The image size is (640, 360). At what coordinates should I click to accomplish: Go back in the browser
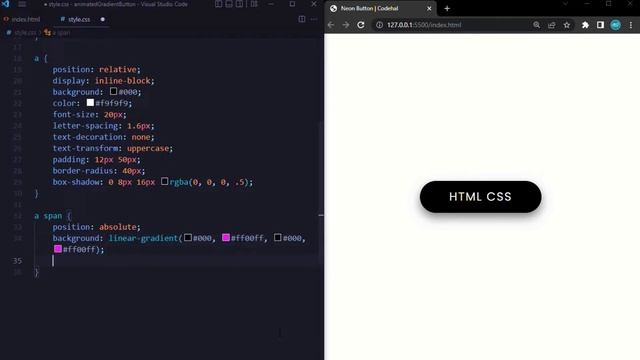point(331,25)
